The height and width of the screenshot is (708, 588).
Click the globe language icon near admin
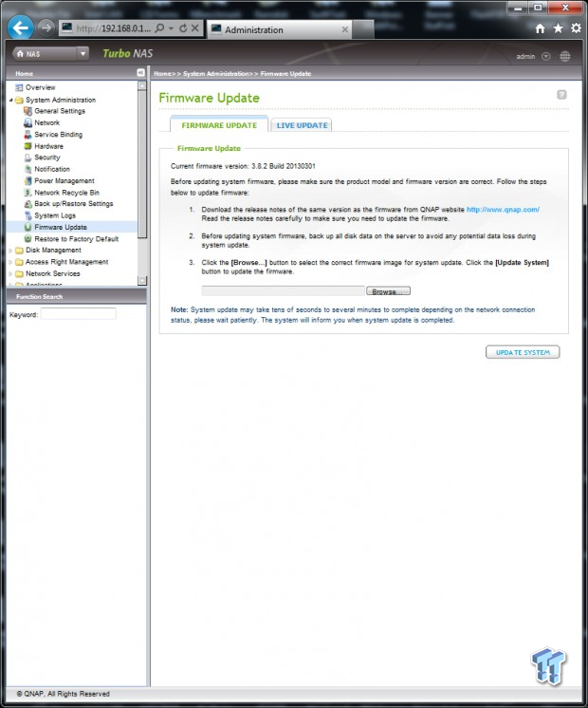[565, 56]
